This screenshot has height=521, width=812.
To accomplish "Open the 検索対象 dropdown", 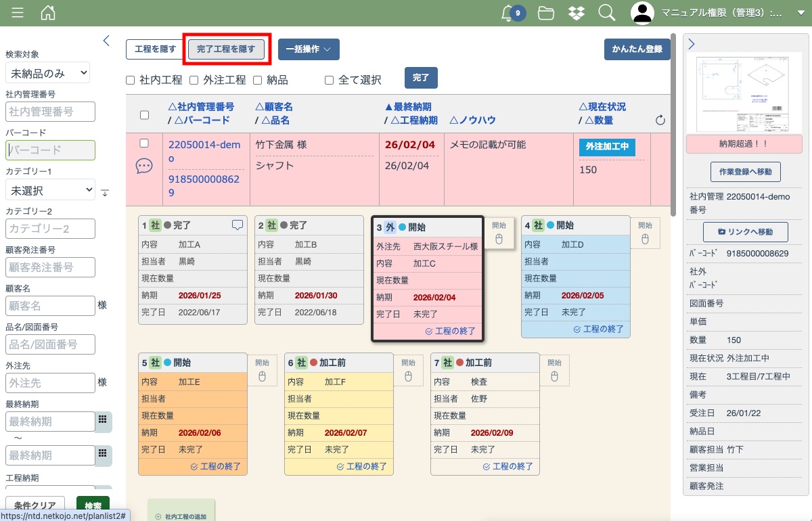I will tap(47, 72).
